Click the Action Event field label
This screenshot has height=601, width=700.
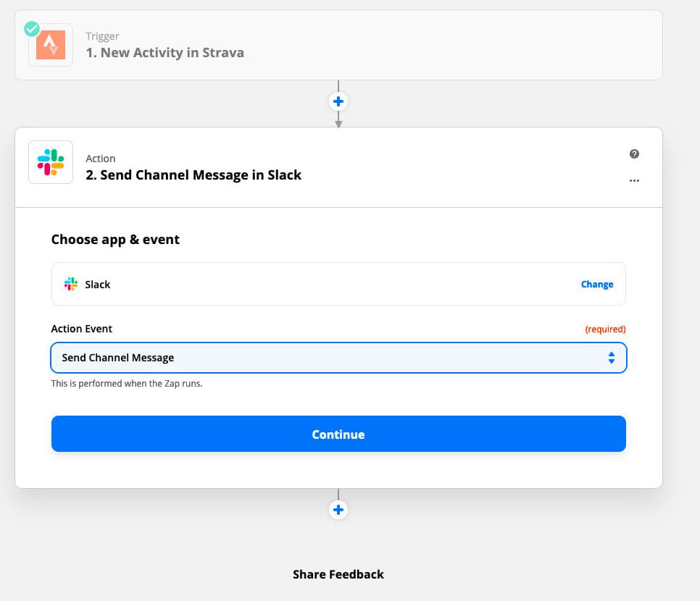[81, 329]
